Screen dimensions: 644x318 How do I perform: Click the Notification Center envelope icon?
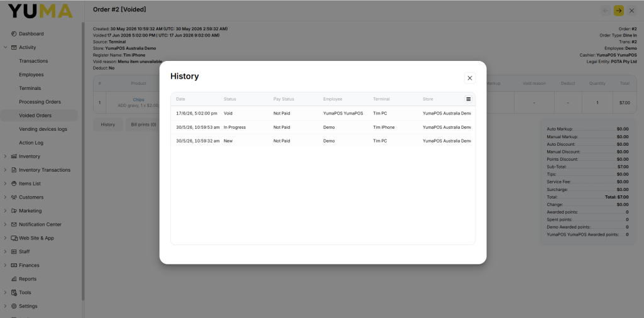(x=14, y=224)
